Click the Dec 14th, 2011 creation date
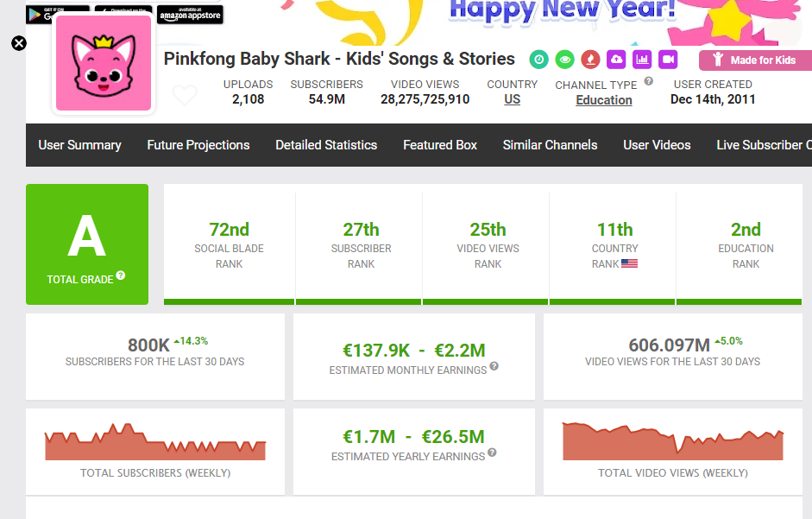Screen dimensions: 812x519 pyautogui.click(x=713, y=99)
